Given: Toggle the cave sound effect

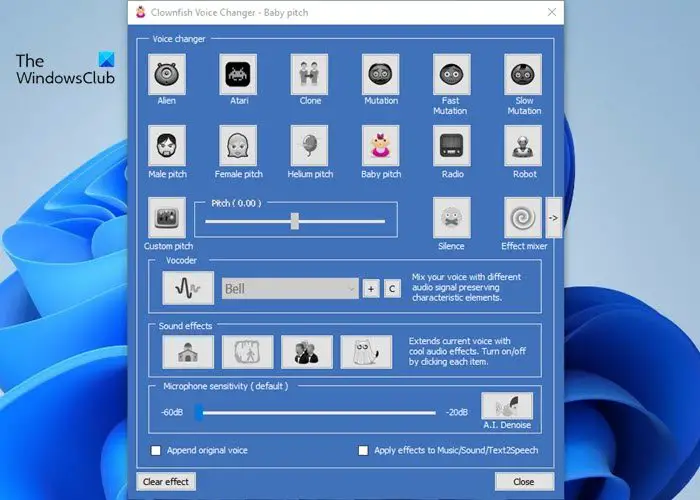Looking at the screenshot, I should (x=247, y=352).
